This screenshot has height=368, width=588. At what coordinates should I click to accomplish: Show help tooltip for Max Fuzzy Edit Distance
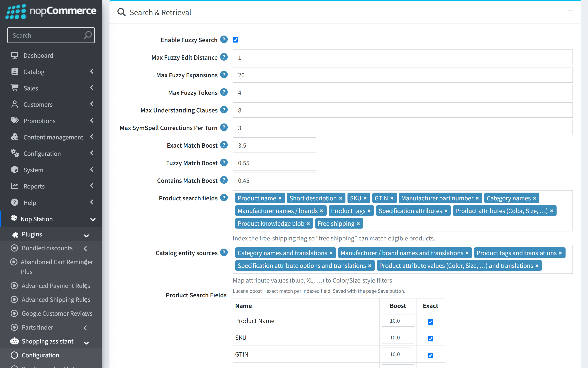(x=224, y=57)
